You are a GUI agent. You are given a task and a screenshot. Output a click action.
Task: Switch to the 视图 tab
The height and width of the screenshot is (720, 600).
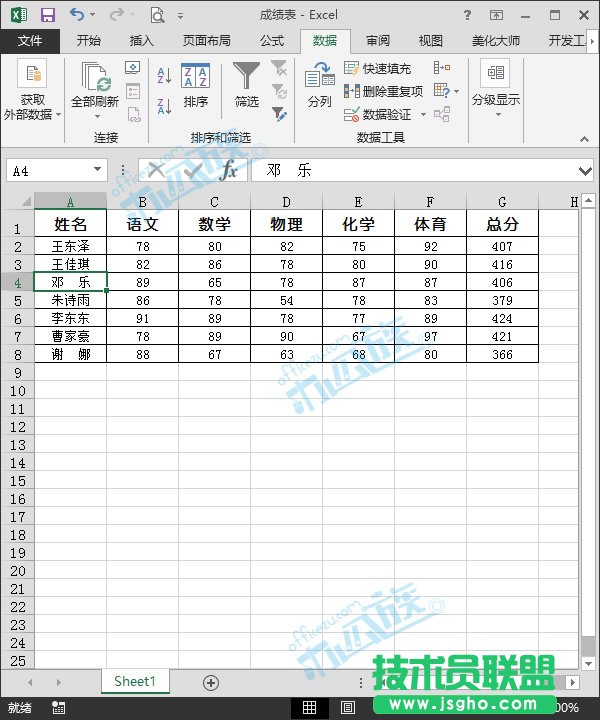(431, 41)
